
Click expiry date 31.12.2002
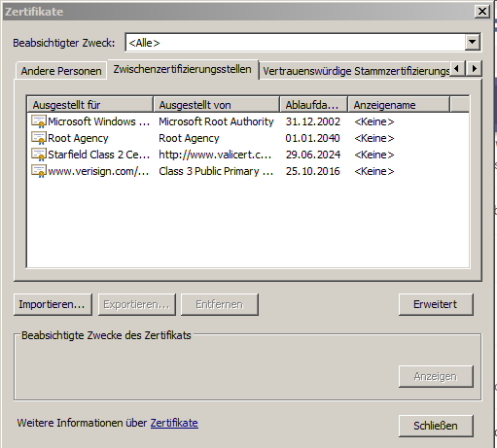click(313, 121)
